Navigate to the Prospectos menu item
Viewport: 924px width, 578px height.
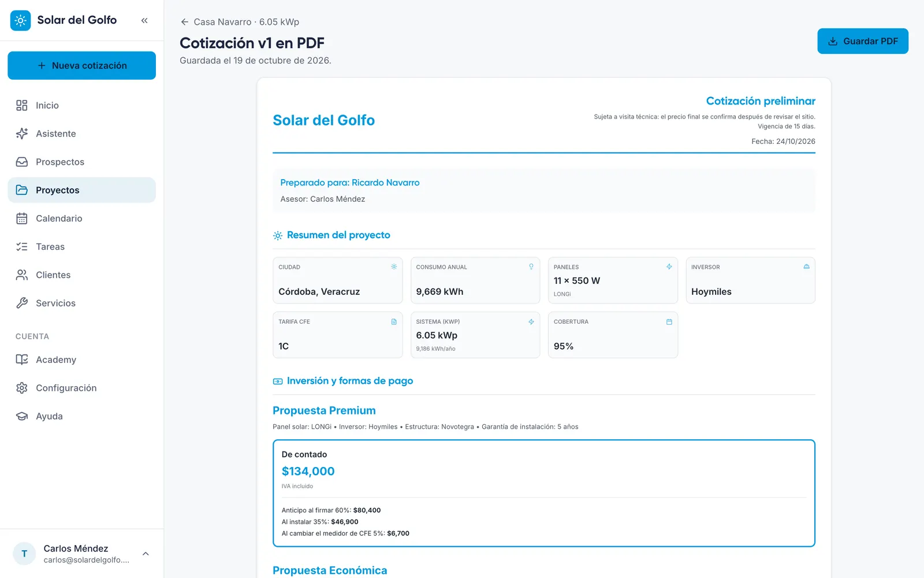point(81,162)
